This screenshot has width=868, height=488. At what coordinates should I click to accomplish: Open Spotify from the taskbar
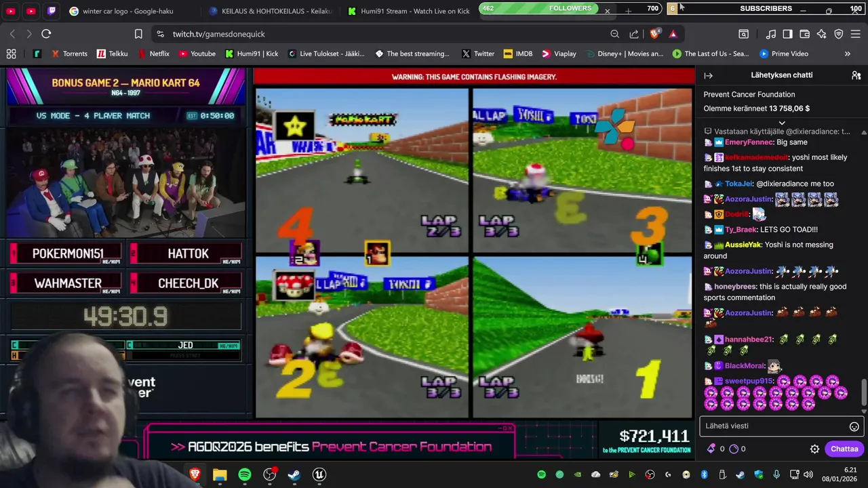tap(245, 474)
